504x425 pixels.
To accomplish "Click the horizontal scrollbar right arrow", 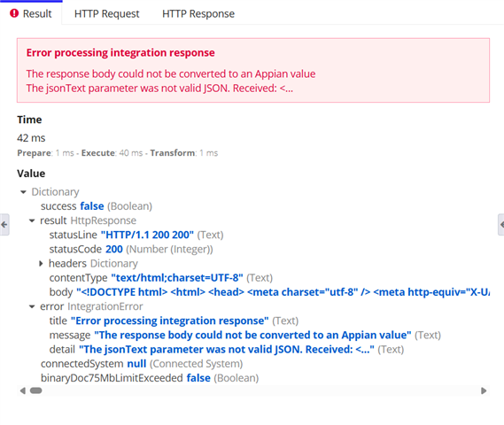I will coord(484,390).
